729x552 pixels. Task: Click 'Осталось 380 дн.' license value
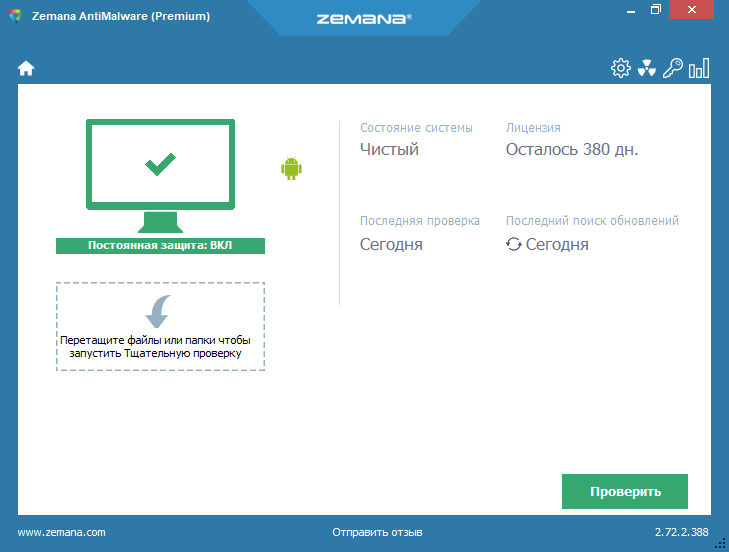[572, 149]
